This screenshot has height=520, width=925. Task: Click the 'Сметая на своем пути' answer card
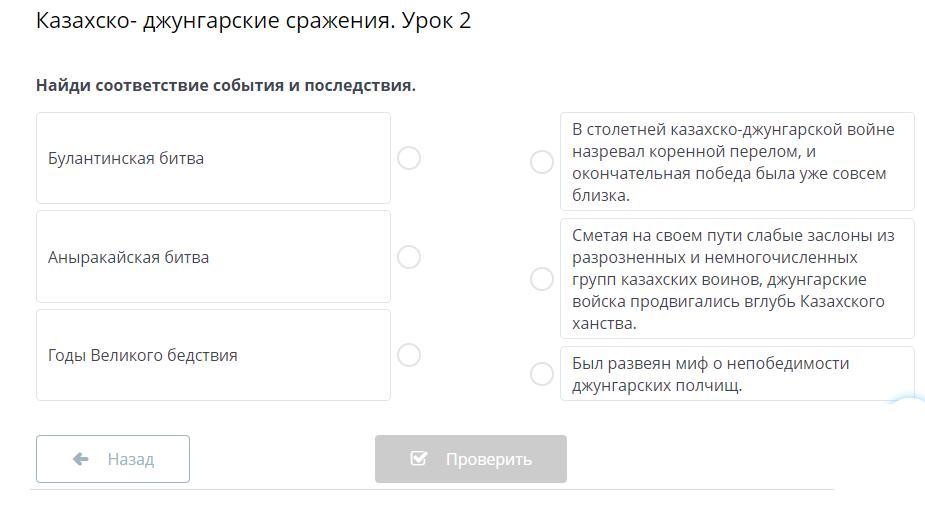tap(737, 279)
